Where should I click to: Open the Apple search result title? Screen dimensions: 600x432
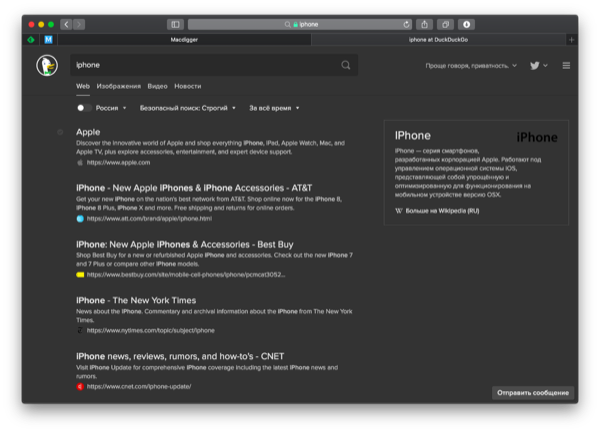pyautogui.click(x=88, y=132)
